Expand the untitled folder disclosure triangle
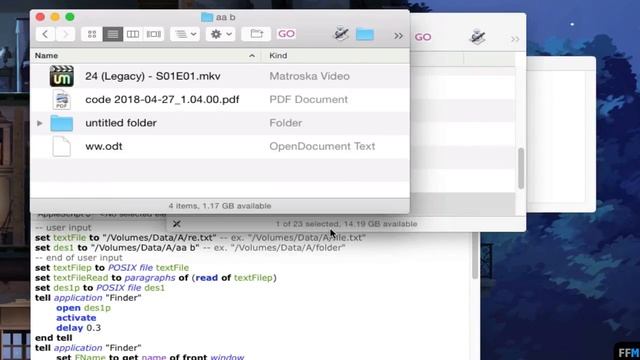 point(40,123)
